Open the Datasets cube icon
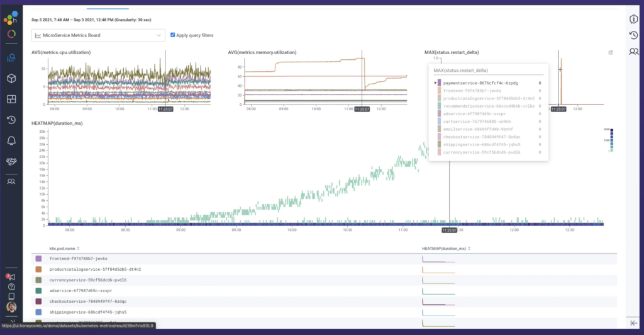 click(x=11, y=79)
